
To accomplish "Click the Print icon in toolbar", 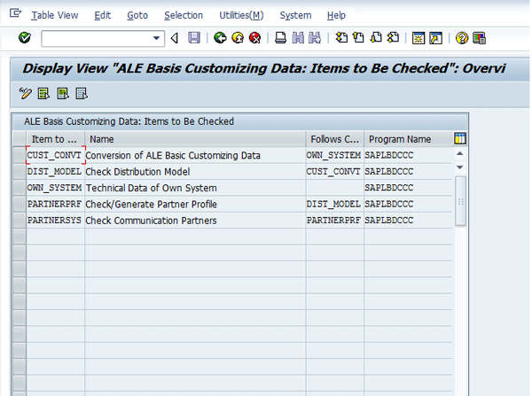I will click(280, 38).
